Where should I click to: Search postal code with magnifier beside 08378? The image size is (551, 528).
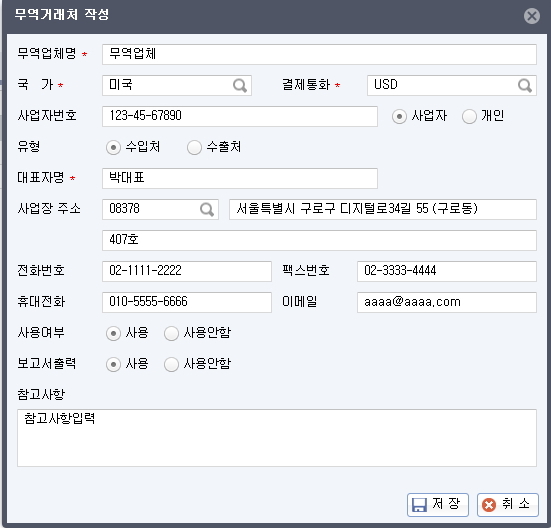[x=207, y=209]
